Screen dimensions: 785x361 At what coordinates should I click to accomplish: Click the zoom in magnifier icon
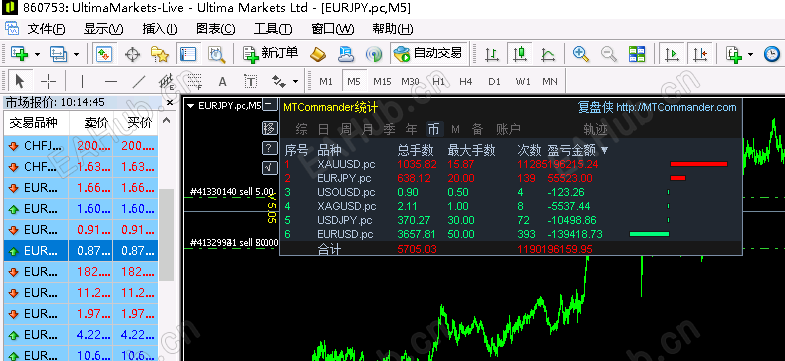(581, 54)
